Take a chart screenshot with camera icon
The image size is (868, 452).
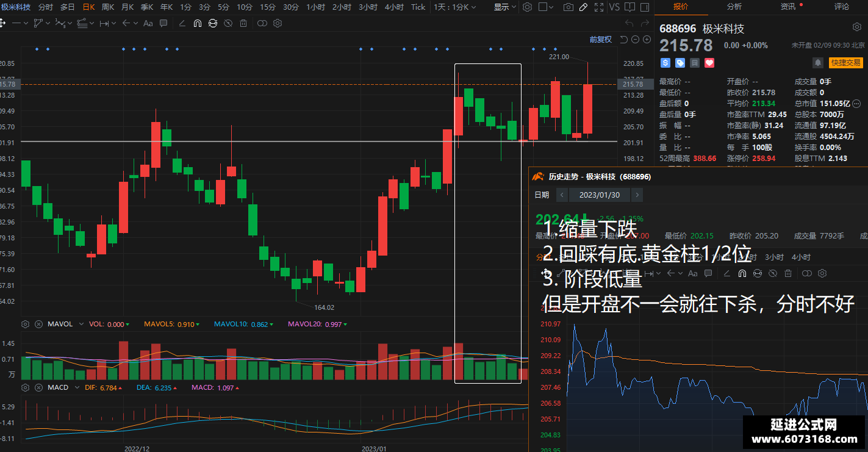pyautogui.click(x=569, y=7)
